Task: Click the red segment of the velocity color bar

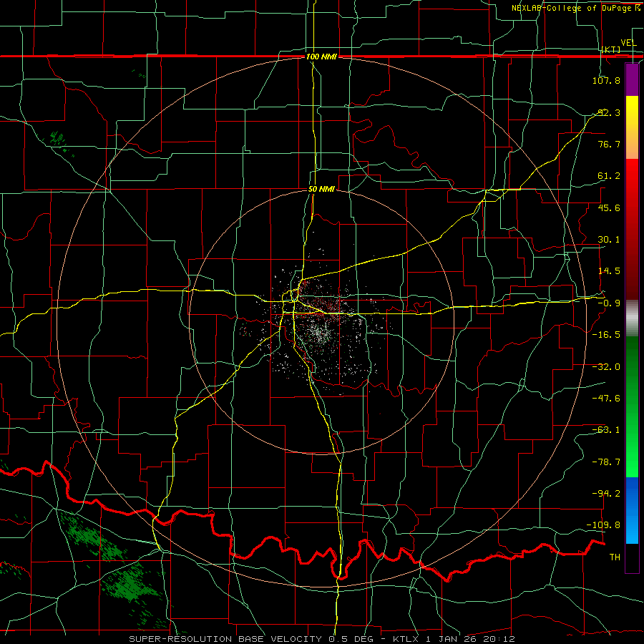Action: point(632,229)
